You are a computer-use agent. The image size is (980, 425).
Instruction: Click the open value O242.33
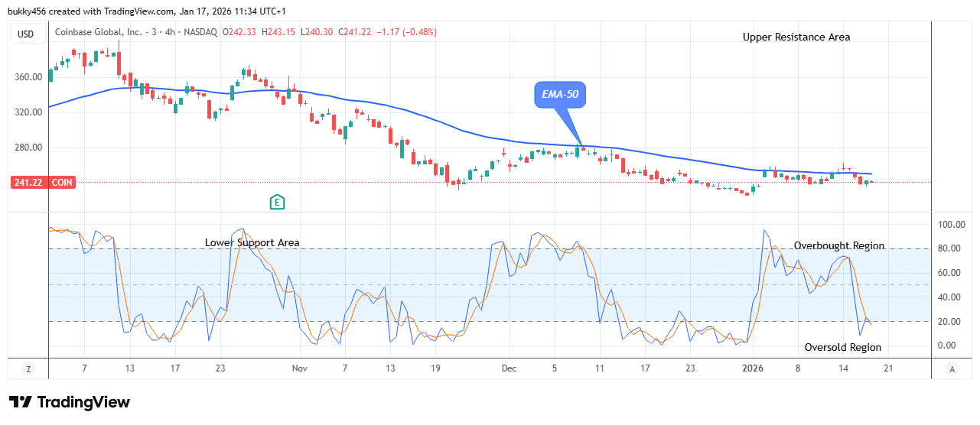(239, 32)
